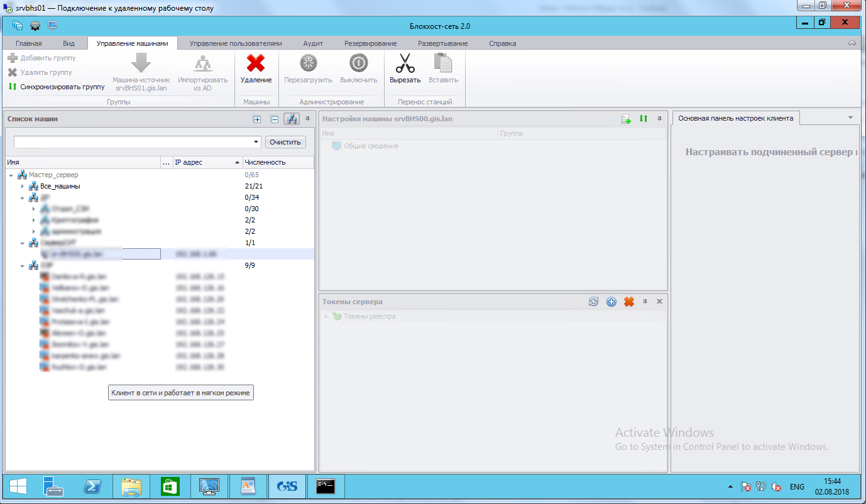
Task: Collapse the ribbon with the chevron
Action: [852, 43]
